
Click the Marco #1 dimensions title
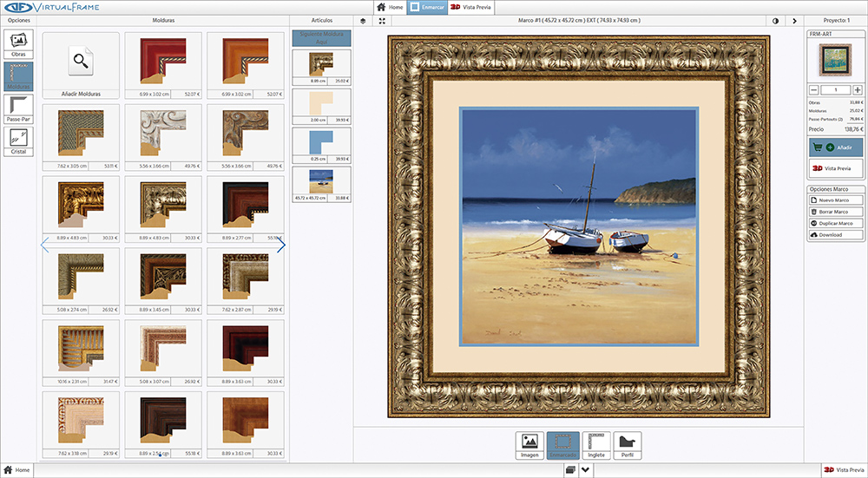[x=579, y=21]
